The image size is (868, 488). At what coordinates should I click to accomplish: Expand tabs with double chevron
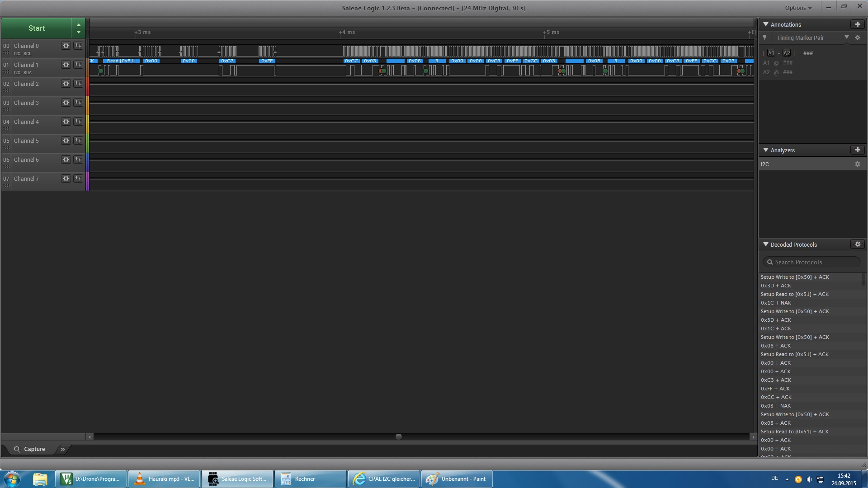(62, 449)
